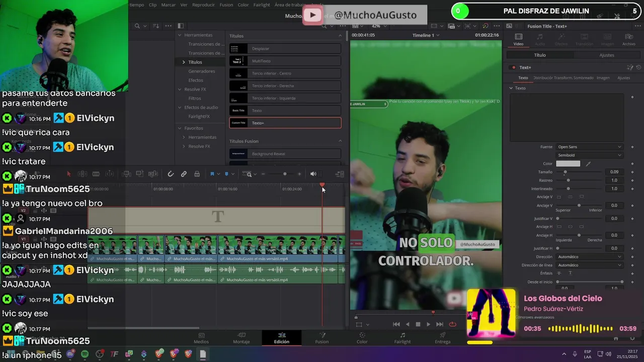Open the Sombreado sub-tab of Text+
This screenshot has width=644, height=362.
(584, 78)
